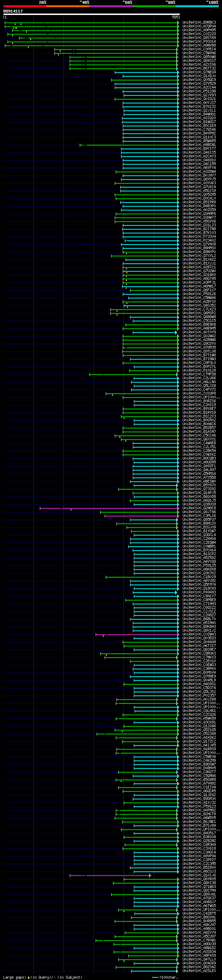Select hit label UniRef100_P51298
The image size is (222, 980).
coord(199,91)
